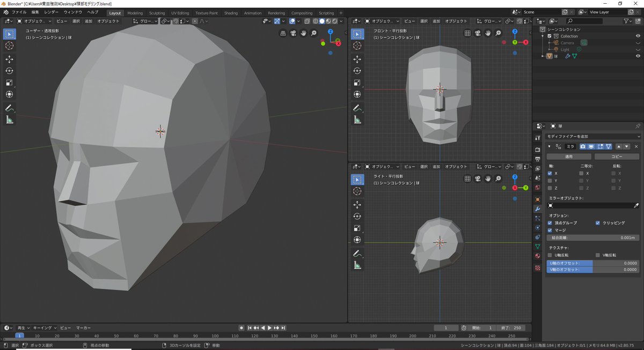Screen dimensions: 644x350
Task: Click the eyedropper for mirror object
Action: click(x=636, y=205)
